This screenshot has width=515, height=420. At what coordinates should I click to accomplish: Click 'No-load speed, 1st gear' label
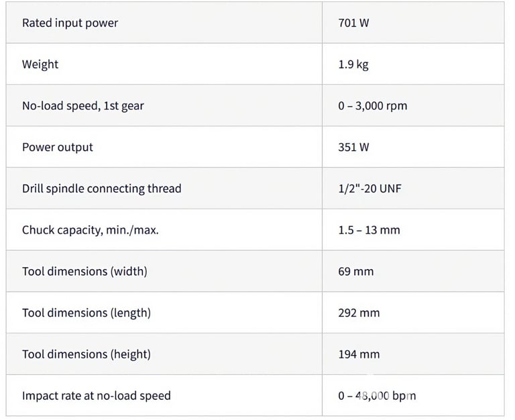pyautogui.click(x=83, y=106)
